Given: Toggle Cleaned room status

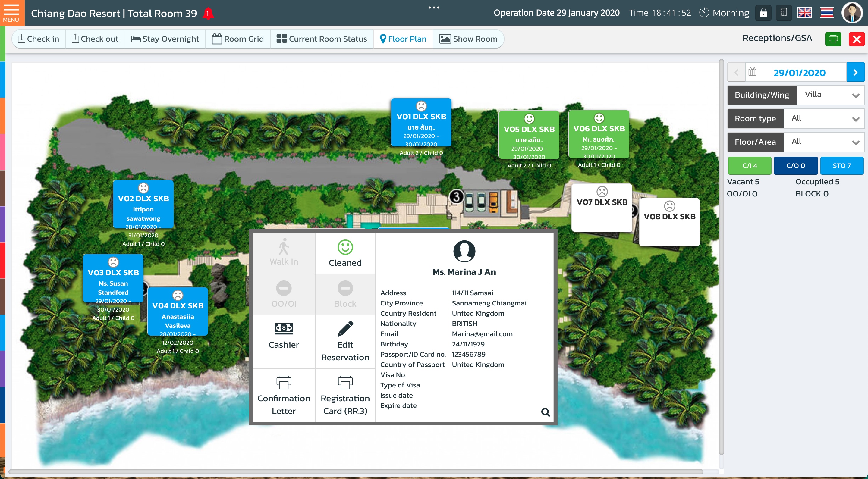Looking at the screenshot, I should [345, 253].
